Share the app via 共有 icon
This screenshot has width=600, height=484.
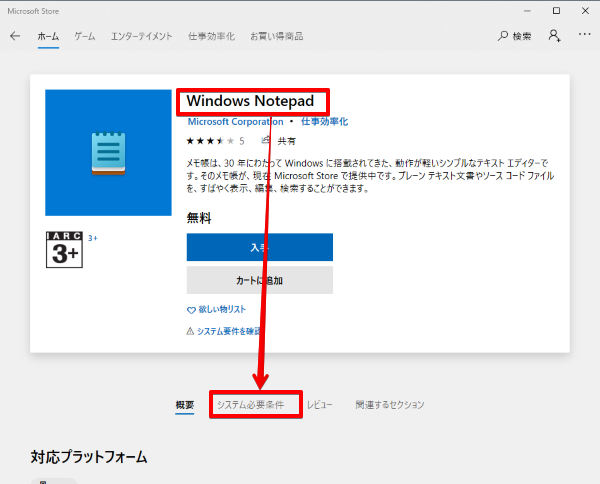[x=279, y=141]
